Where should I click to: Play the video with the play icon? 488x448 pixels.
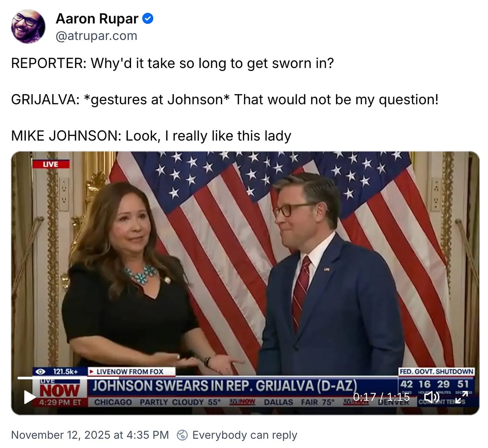point(29,397)
